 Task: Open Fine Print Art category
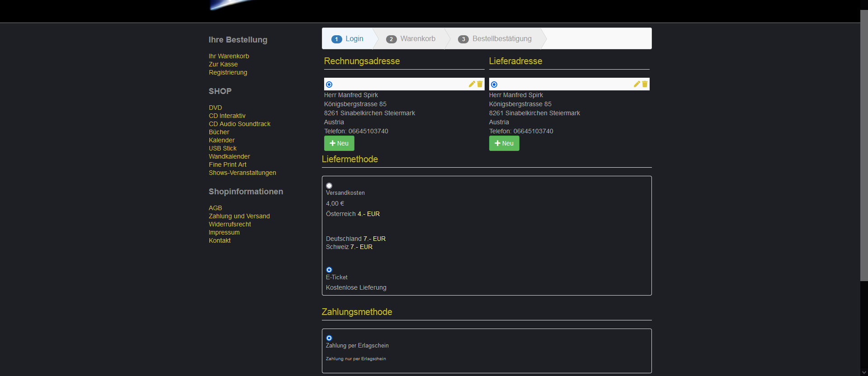(227, 164)
